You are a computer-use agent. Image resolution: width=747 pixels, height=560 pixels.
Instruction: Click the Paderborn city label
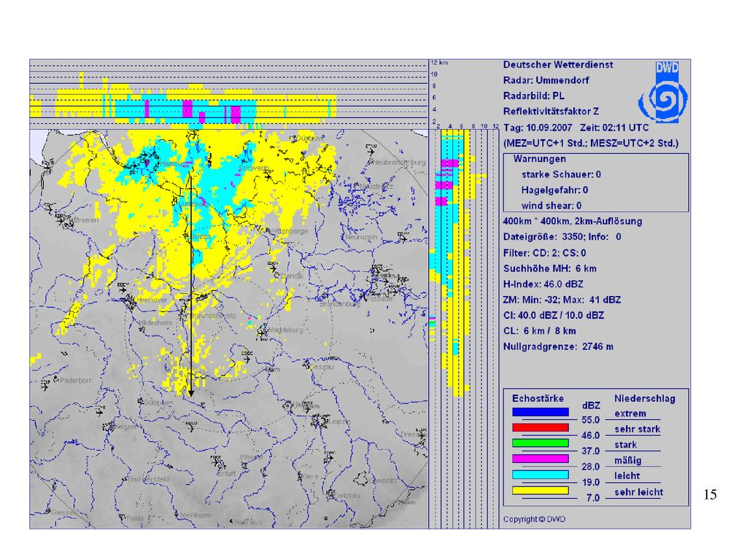tap(76, 381)
